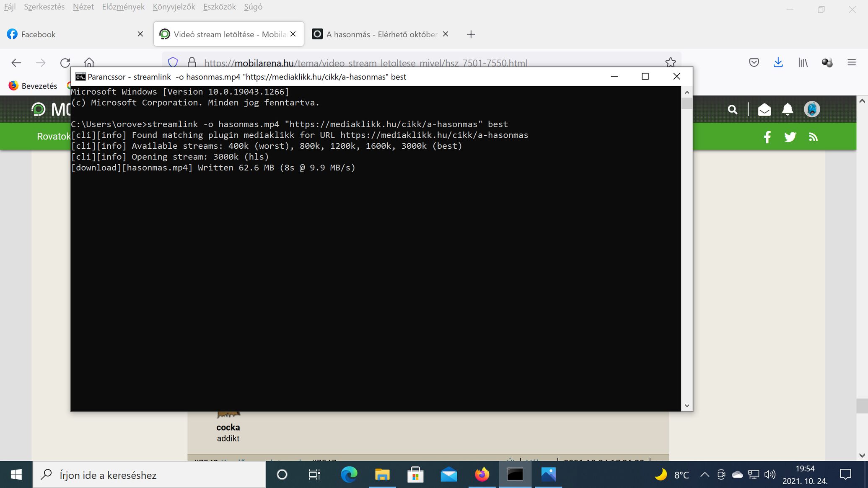This screenshot has height=488, width=868.
Task: Open Microsoft Store from taskbar
Action: point(415,475)
